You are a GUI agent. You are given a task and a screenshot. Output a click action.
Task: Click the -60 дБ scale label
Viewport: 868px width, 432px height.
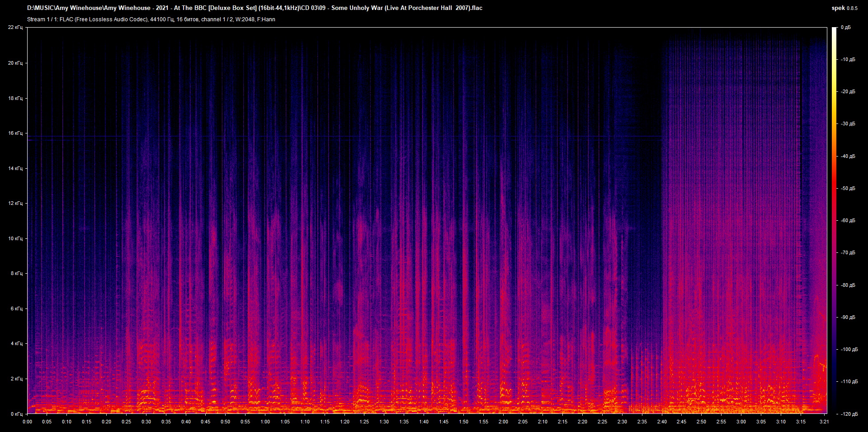click(848, 221)
